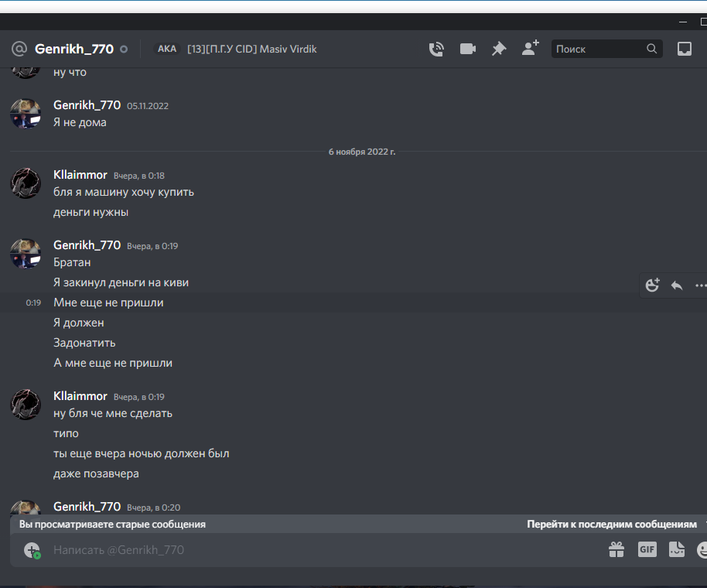Viewport: 707px width, 588px height.
Task: Open Kllaimmor's avatar at 0:18 message
Action: (x=26, y=183)
